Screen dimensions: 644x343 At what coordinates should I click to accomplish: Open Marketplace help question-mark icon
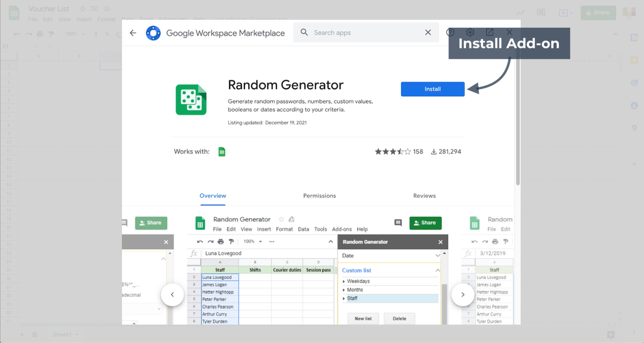(x=450, y=32)
